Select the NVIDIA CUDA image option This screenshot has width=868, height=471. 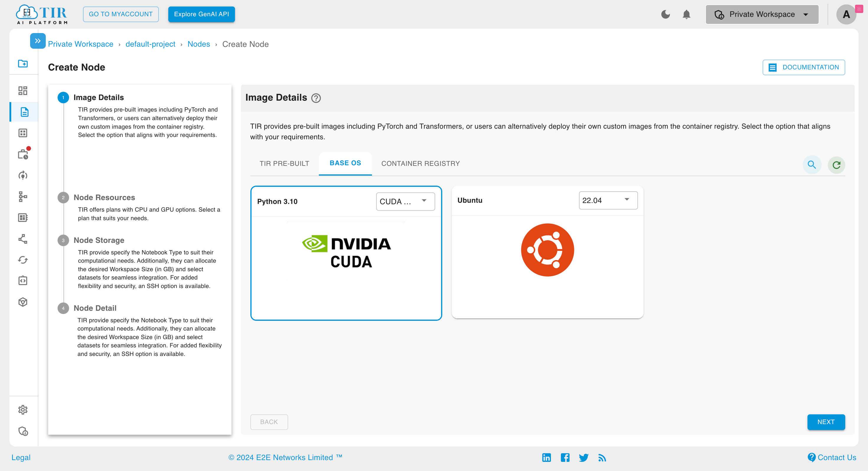point(346,253)
